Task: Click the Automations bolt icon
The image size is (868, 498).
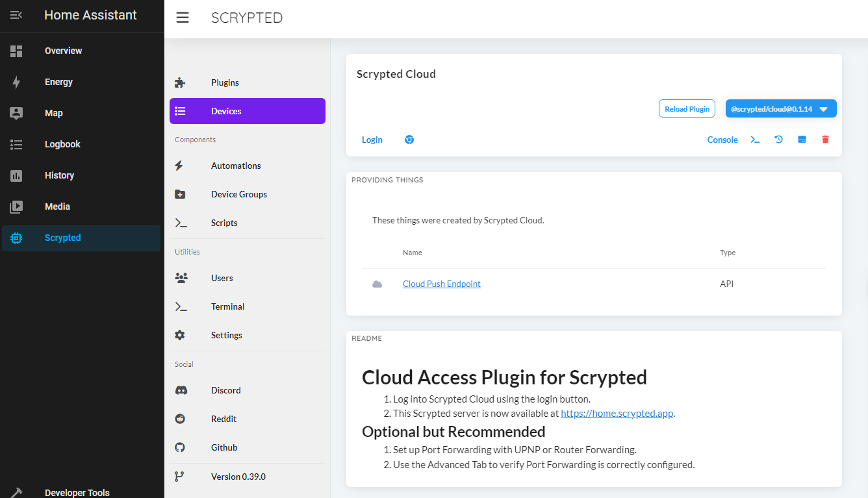Action: pos(180,166)
